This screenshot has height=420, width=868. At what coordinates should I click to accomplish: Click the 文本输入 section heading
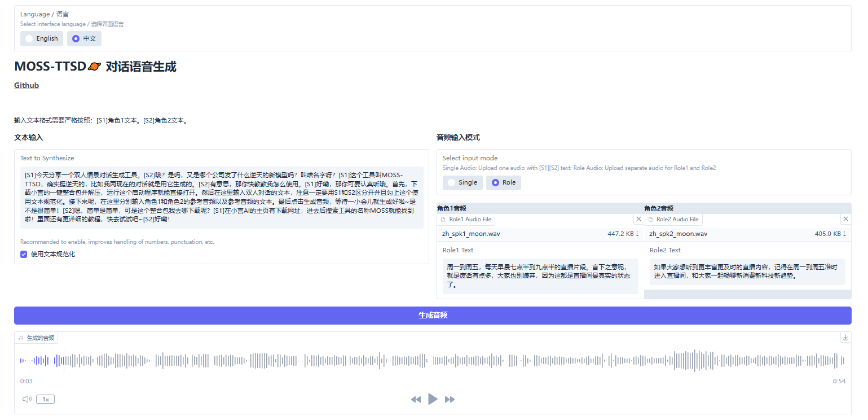tap(29, 137)
